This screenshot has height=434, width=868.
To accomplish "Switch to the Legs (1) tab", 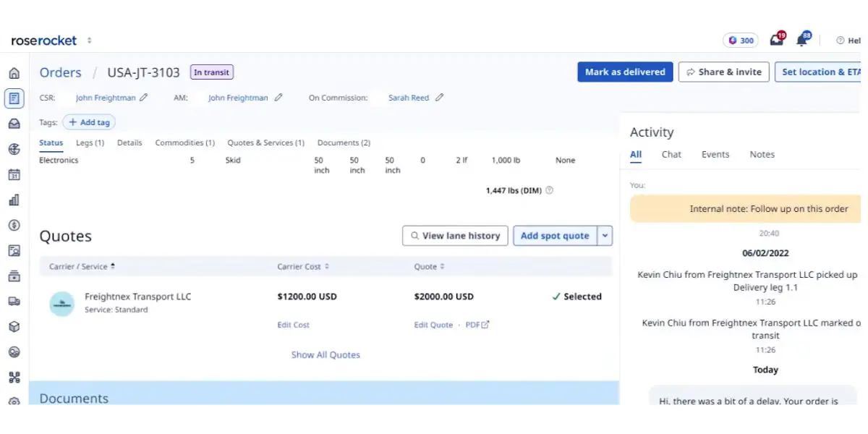I will pos(90,143).
